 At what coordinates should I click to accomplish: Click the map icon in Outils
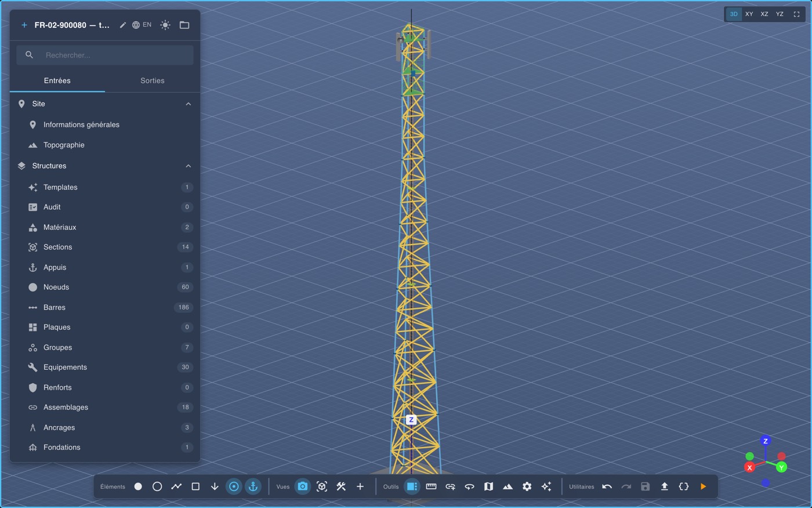coord(488,487)
